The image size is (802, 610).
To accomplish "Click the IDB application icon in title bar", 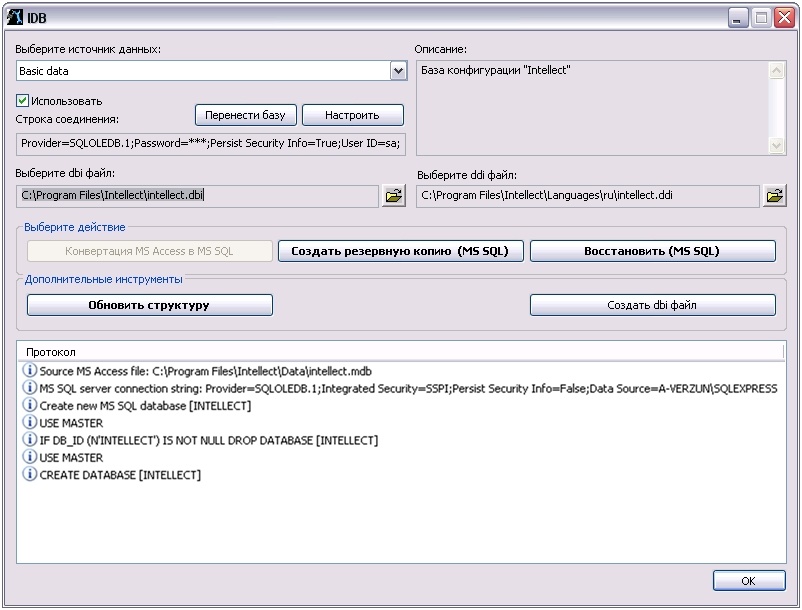I will pyautogui.click(x=15, y=17).
